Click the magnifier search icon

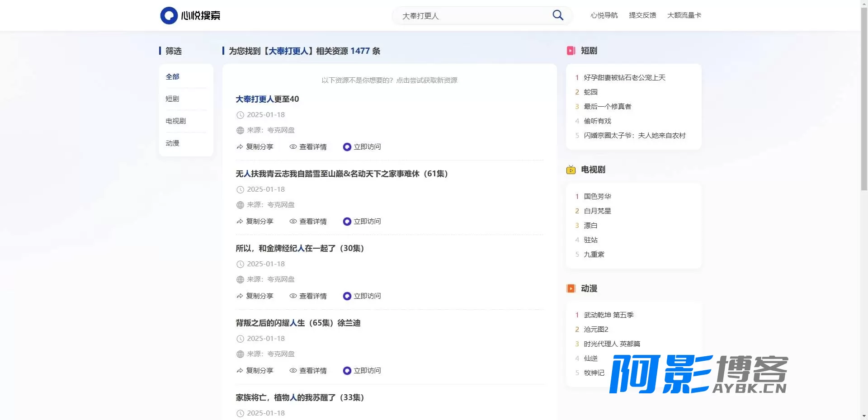pos(558,15)
